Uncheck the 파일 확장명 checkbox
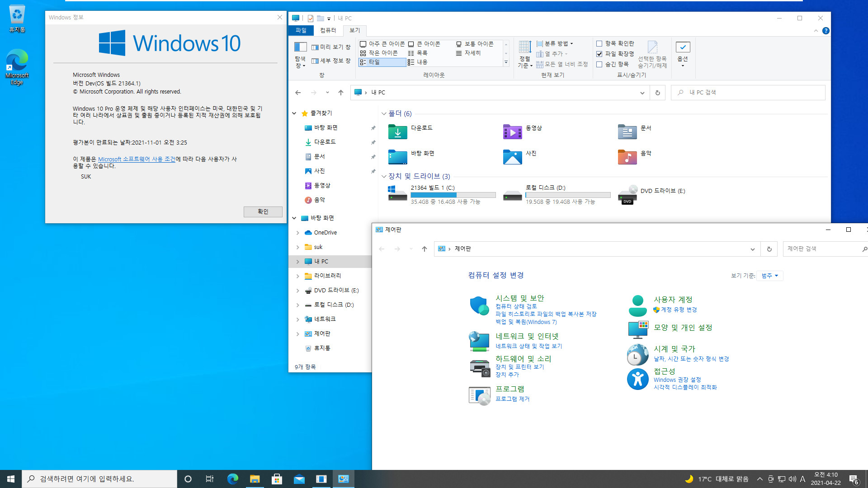Screen dimensions: 868x488 coord(599,54)
